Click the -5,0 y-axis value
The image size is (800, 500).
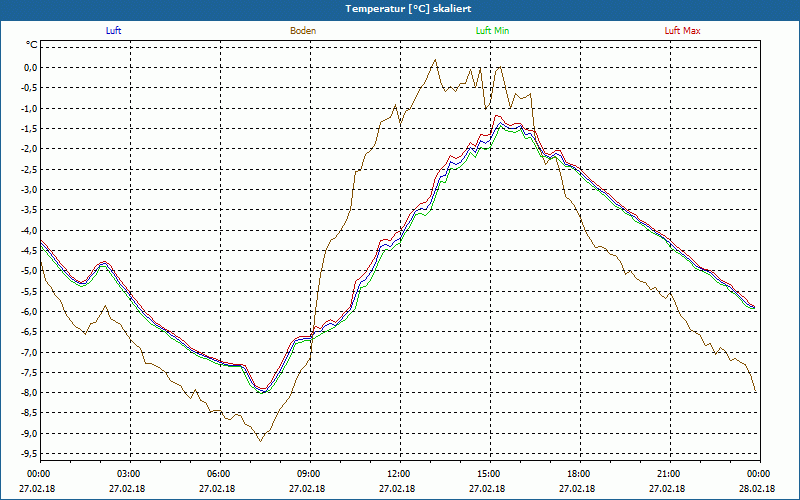tap(29, 271)
